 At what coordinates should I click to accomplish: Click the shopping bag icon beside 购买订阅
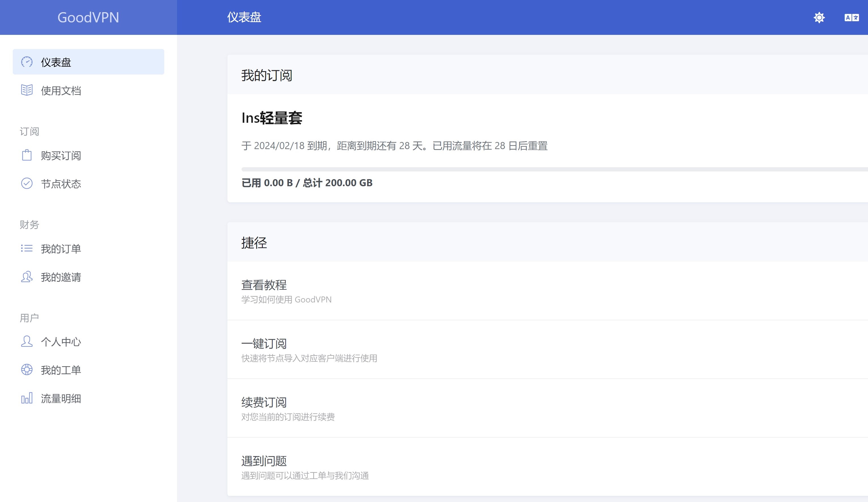(x=27, y=155)
